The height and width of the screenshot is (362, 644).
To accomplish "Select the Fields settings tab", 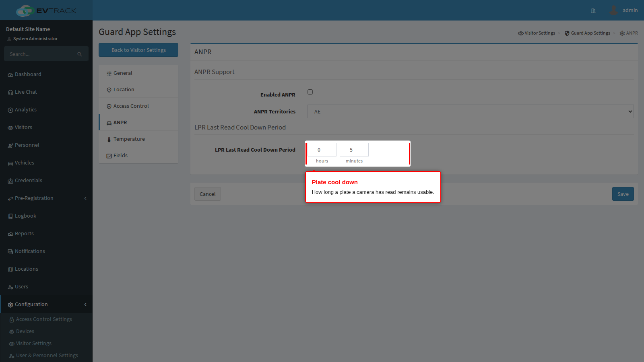I will [138, 156].
